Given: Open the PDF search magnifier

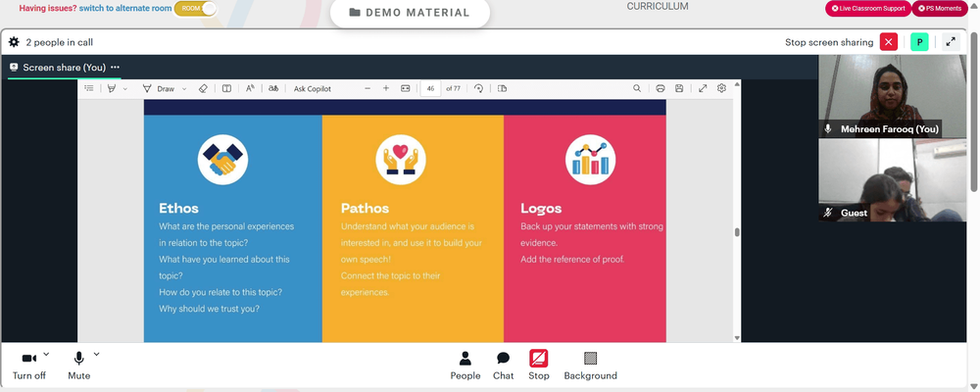Looking at the screenshot, I should click(637, 89).
